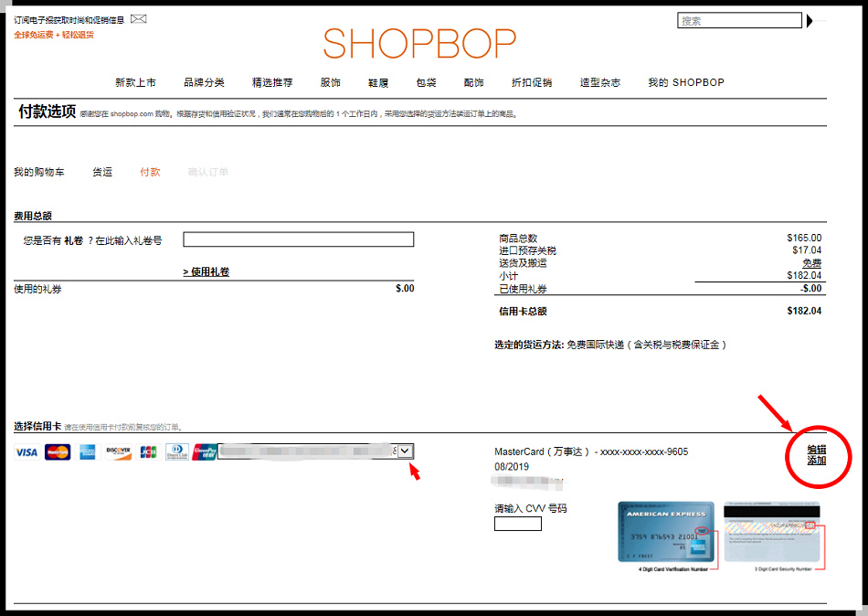The width and height of the screenshot is (868, 616).
Task: Click the 选定的货运方法 shipping method text
Action: point(610,345)
